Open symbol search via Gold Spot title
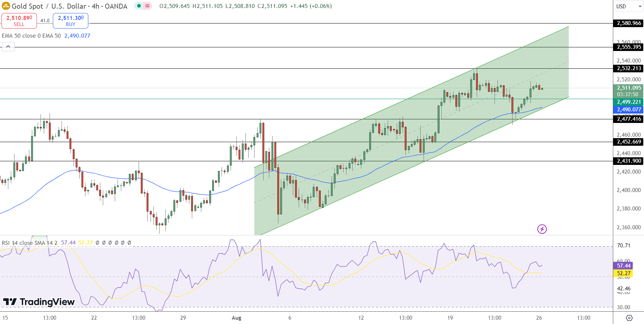This screenshot has height=324, width=644. tap(70, 6)
